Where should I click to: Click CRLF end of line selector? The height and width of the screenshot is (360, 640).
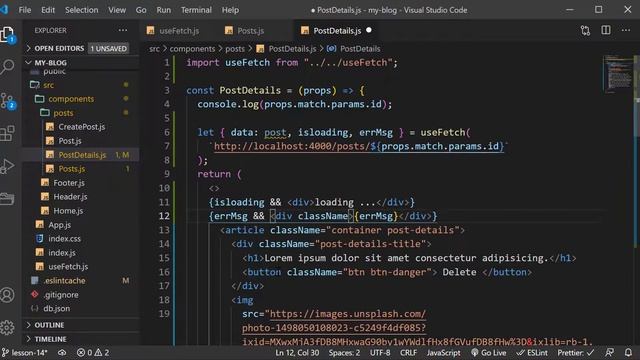(408, 353)
